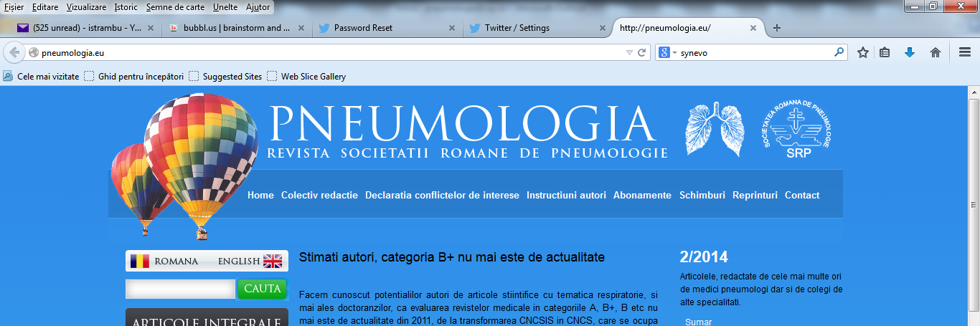Close the Yahoo mail unread tab
Viewport: 980px width, 326px height.
150,28
